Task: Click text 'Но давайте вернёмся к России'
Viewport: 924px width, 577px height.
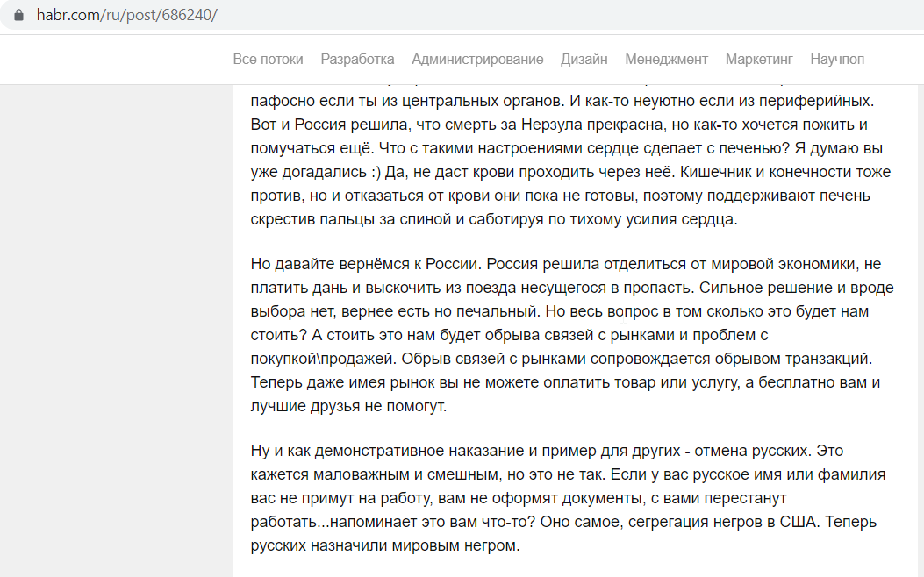Action: [366, 264]
